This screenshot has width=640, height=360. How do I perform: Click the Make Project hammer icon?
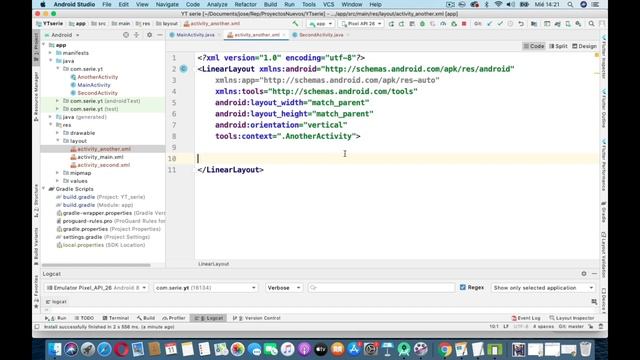295,24
